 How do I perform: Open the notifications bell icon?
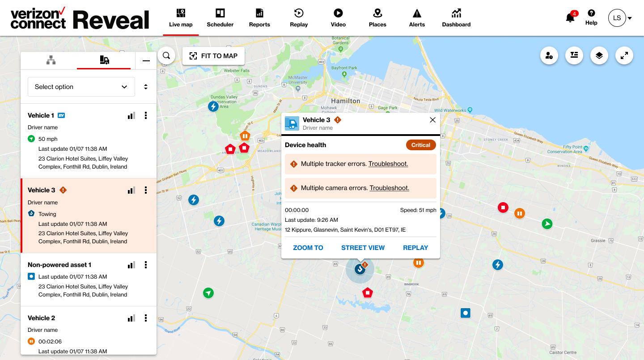[x=570, y=18]
